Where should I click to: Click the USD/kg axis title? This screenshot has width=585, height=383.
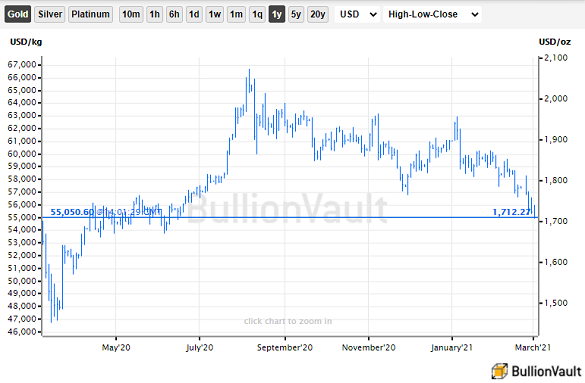pos(26,42)
